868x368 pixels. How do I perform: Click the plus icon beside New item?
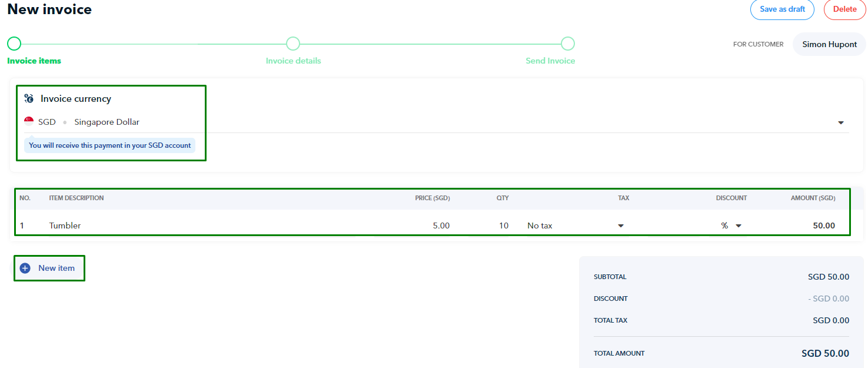tap(25, 268)
